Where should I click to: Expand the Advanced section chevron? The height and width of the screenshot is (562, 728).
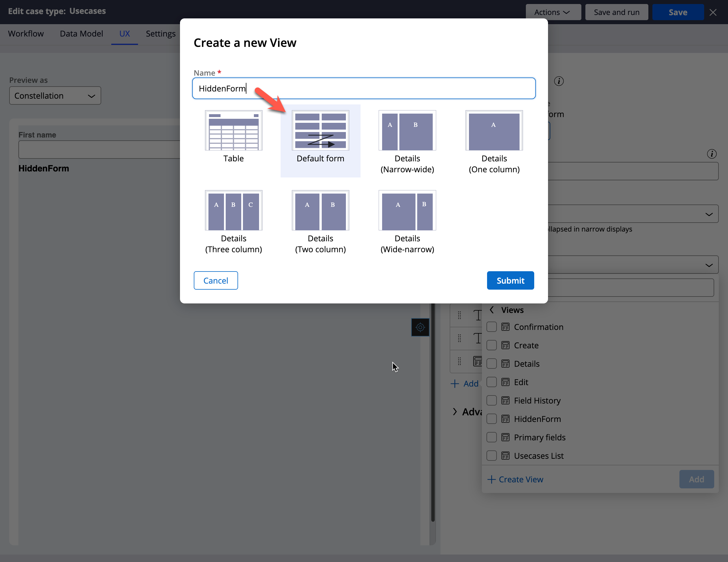coord(455,412)
